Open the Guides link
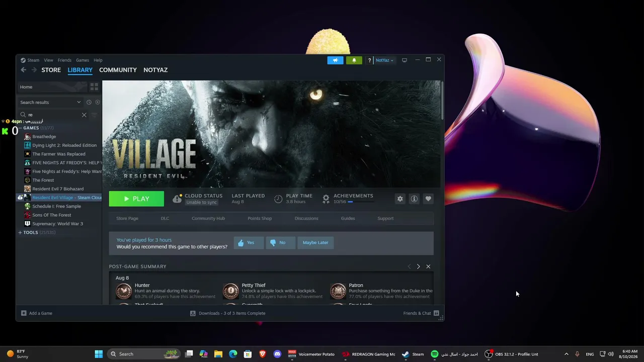Screen dimensions: 644x362 pos(348,218)
